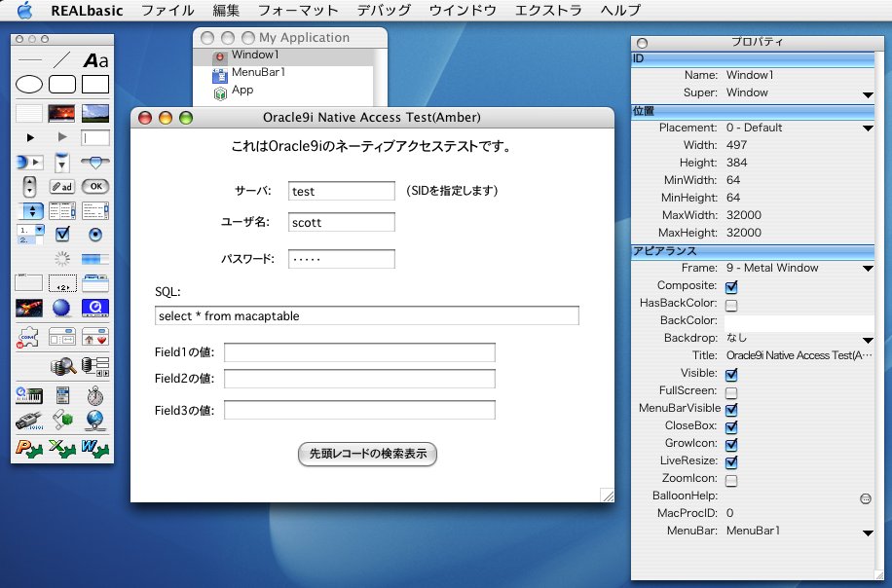Expand the Frame type dropdown
The image size is (892, 588).
tap(868, 269)
